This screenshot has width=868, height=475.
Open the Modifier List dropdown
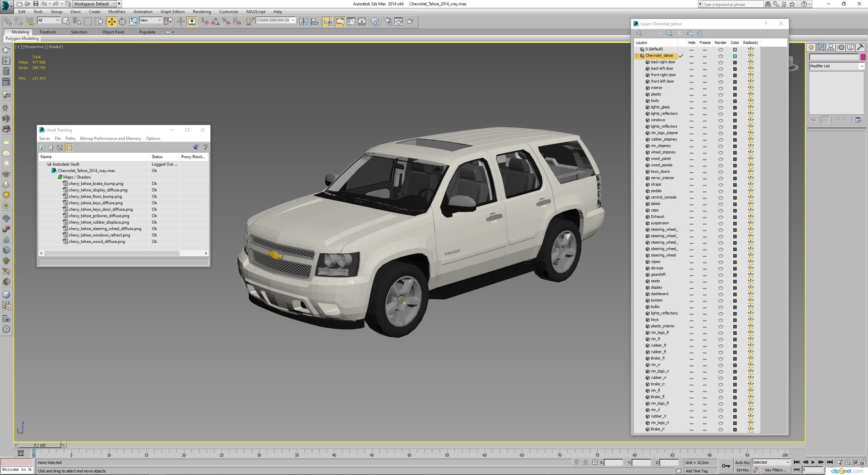(836, 66)
